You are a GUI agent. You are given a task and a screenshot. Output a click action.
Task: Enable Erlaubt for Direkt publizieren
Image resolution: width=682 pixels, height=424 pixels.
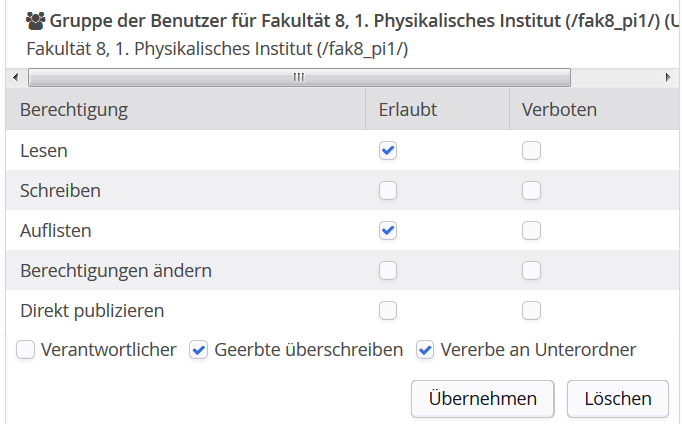click(x=388, y=310)
